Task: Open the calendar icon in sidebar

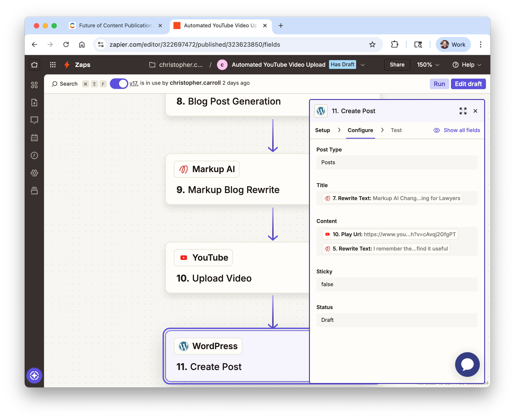Action: (x=34, y=138)
